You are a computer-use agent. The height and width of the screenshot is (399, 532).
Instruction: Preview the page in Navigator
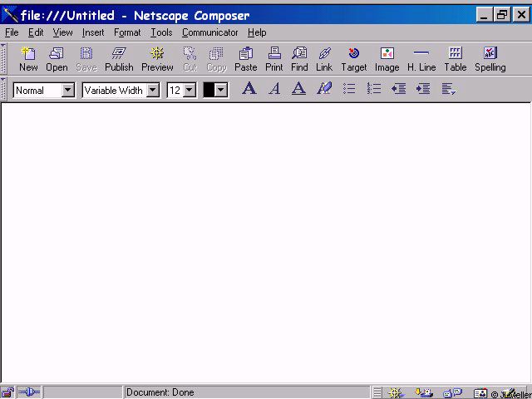[x=157, y=59]
